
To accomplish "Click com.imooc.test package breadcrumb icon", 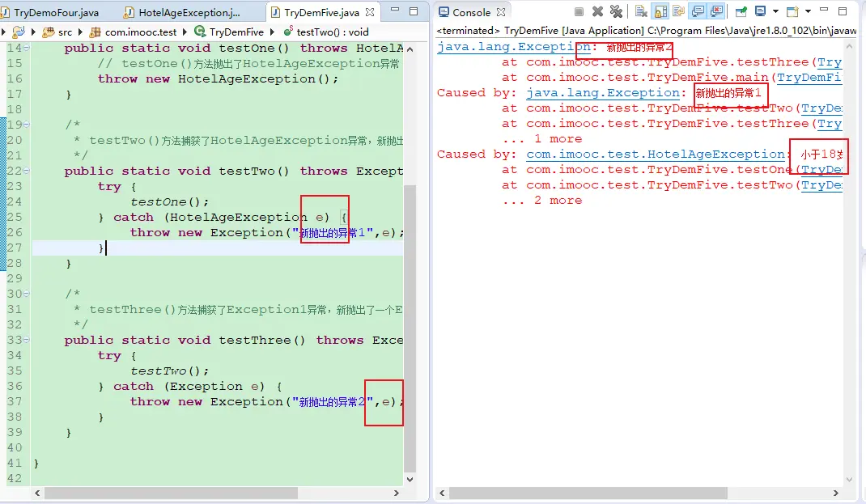I will coord(95,32).
